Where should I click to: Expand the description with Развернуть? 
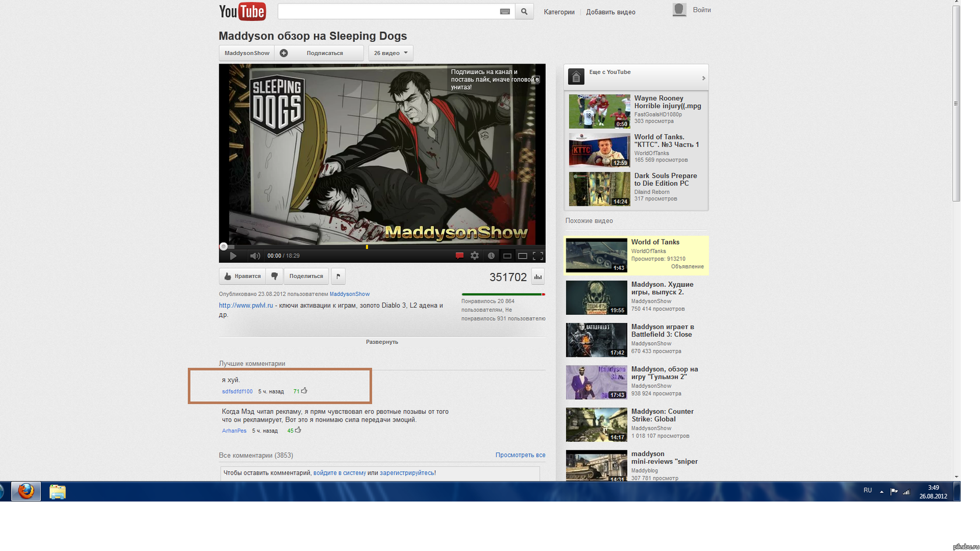(382, 342)
